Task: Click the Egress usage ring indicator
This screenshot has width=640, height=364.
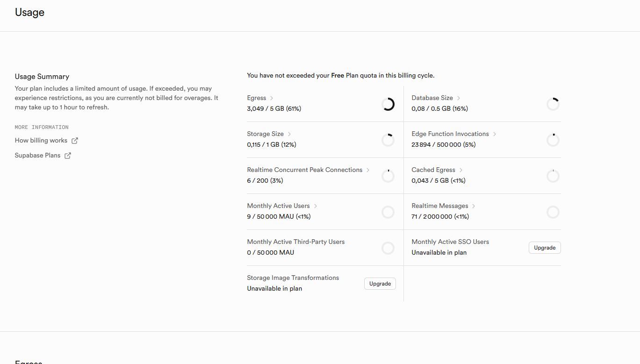Action: pyautogui.click(x=388, y=104)
